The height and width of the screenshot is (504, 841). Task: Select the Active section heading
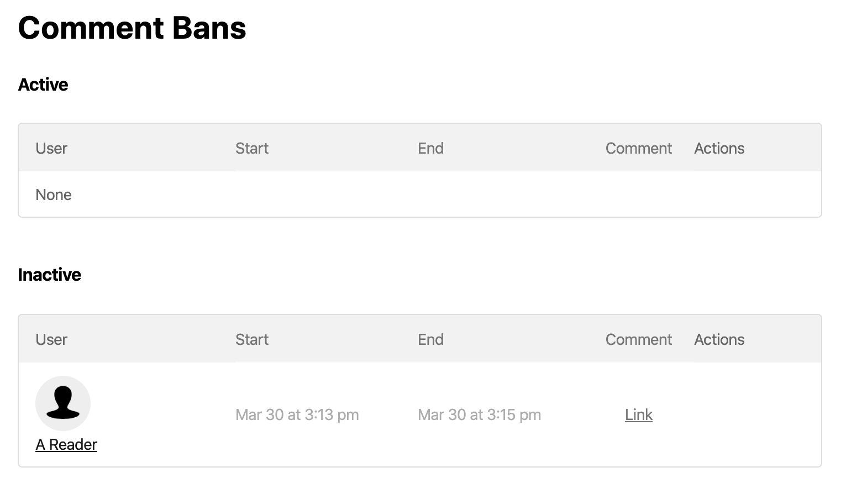[x=43, y=85]
